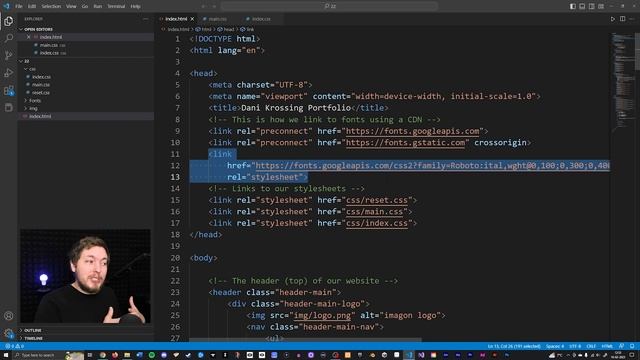The image size is (640, 360).
Task: Close index.html in Open Editors list
Action: tap(29, 37)
